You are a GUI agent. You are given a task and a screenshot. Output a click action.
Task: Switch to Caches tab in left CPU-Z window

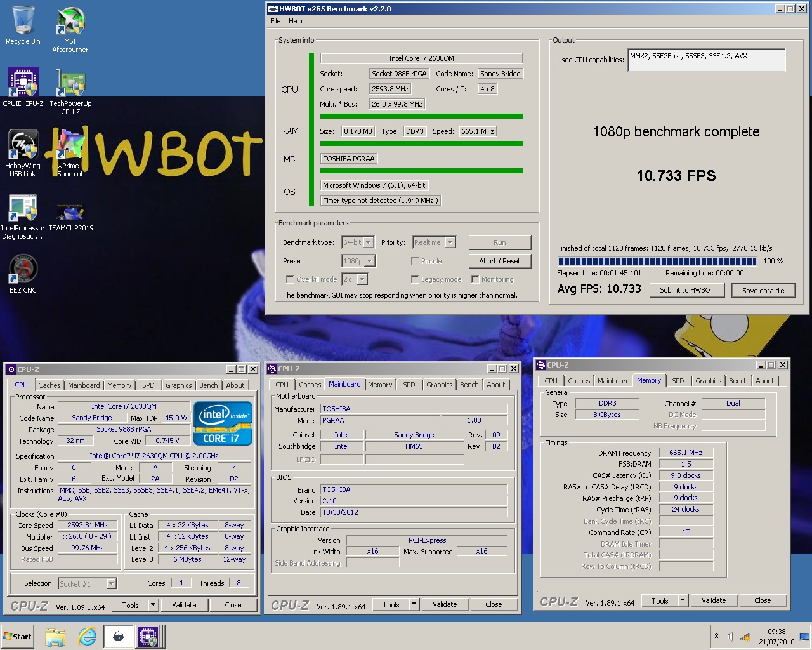pos(49,385)
